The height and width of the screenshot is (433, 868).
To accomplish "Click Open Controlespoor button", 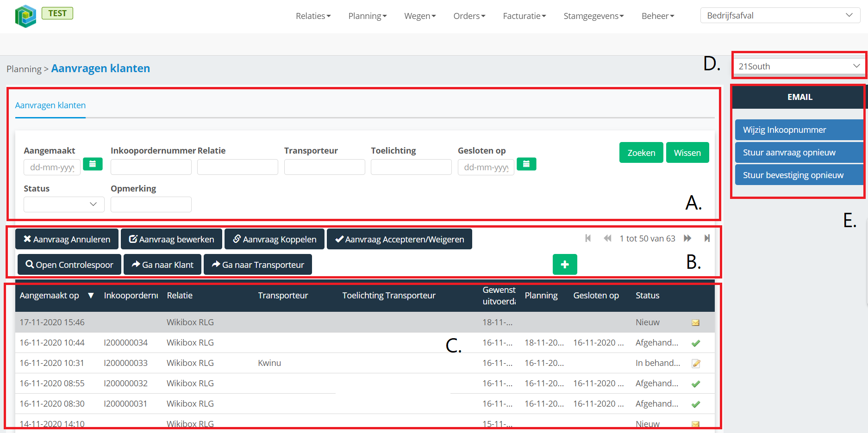I will (69, 265).
